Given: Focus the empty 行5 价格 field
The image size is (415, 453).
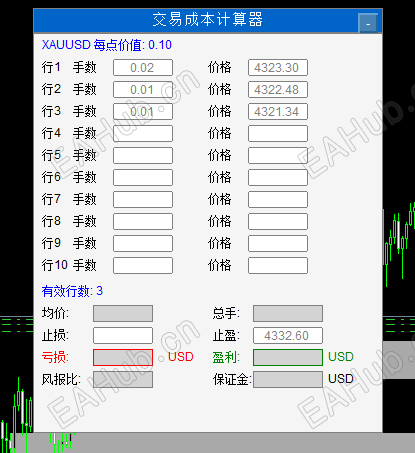Looking at the screenshot, I should point(278,156).
